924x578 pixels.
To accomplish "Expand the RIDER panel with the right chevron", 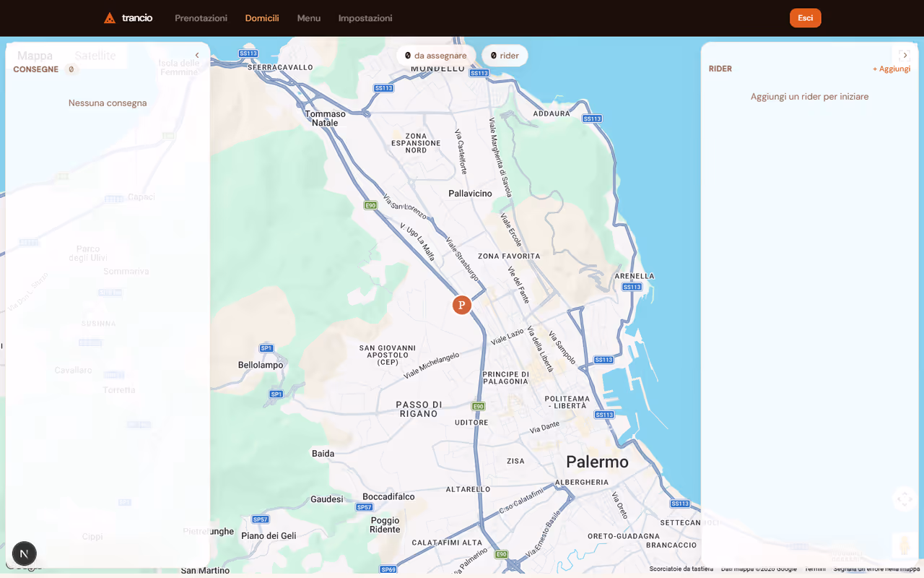I will (x=905, y=54).
